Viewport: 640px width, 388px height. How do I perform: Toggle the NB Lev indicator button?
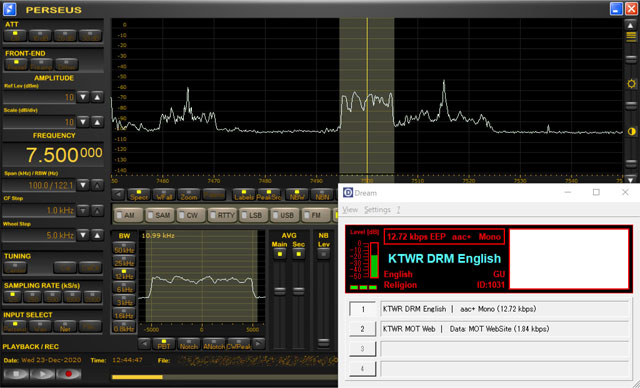tap(323, 254)
